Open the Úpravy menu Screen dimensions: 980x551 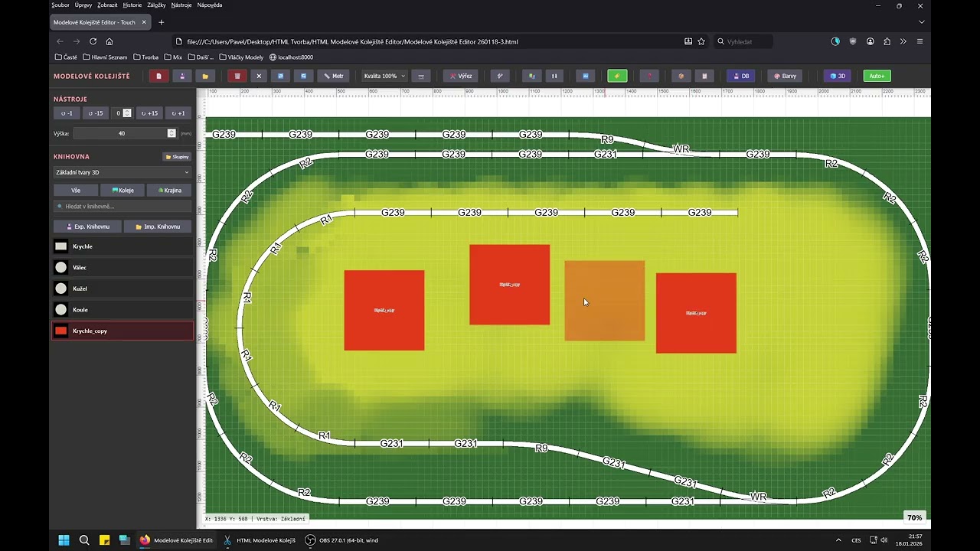[x=83, y=5]
